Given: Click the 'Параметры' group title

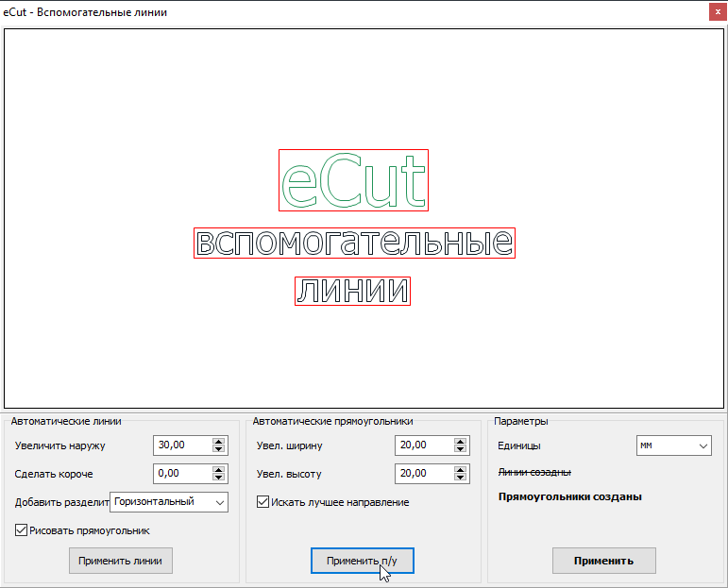Looking at the screenshot, I should (521, 421).
